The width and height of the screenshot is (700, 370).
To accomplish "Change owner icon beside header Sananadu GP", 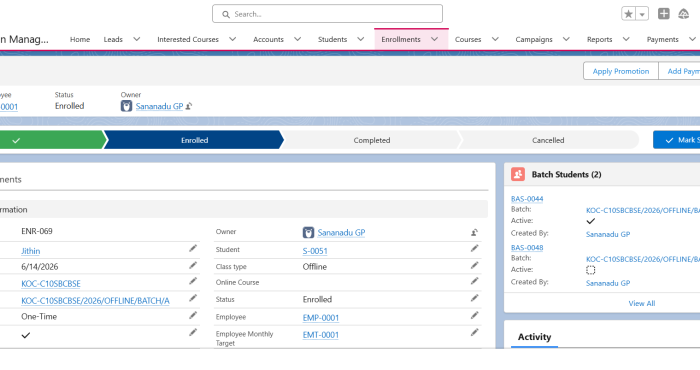I will click(x=189, y=106).
